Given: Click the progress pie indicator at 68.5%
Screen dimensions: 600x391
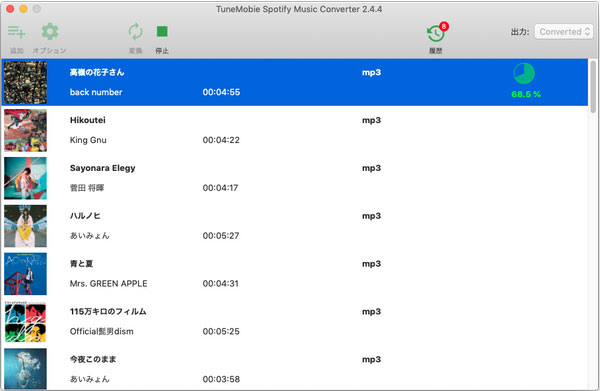Looking at the screenshot, I should [524, 73].
